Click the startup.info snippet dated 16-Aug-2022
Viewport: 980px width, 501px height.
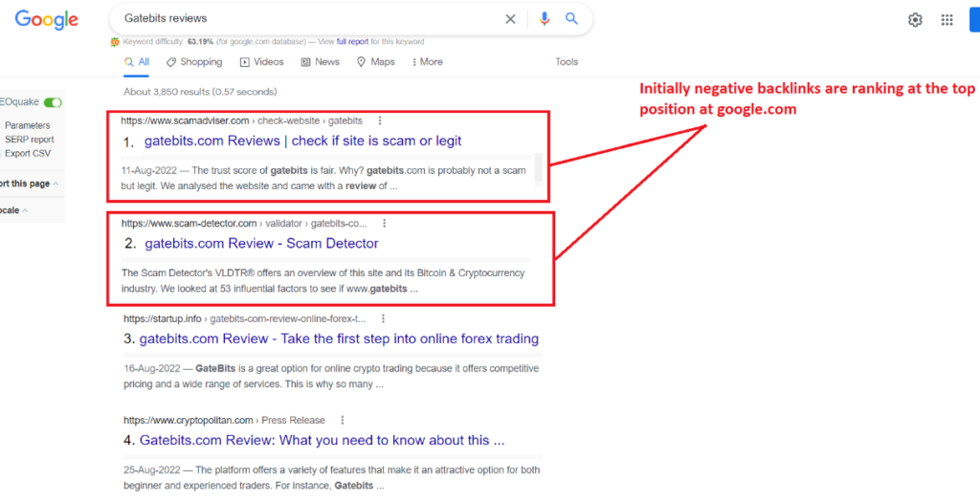[331, 376]
